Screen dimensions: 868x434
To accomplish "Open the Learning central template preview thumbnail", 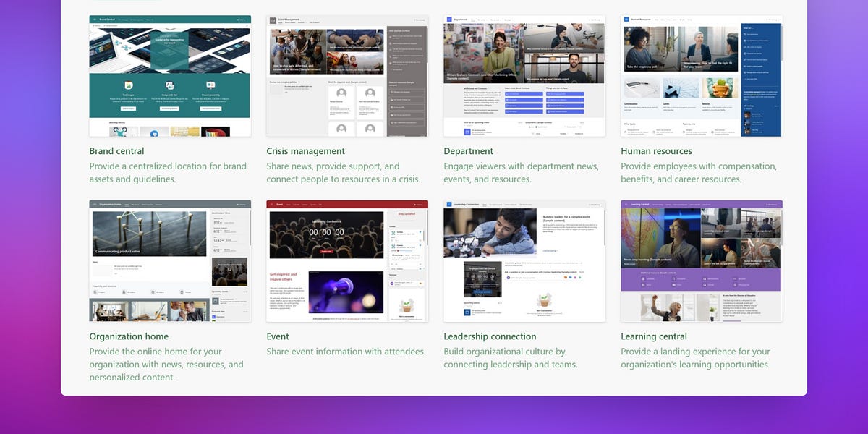I will pyautogui.click(x=701, y=260).
